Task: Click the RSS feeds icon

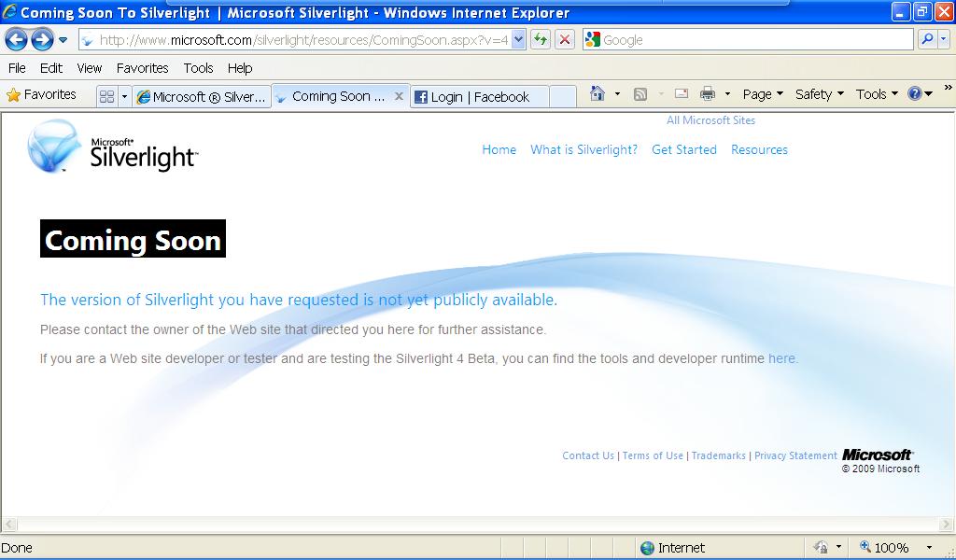Action: [640, 94]
